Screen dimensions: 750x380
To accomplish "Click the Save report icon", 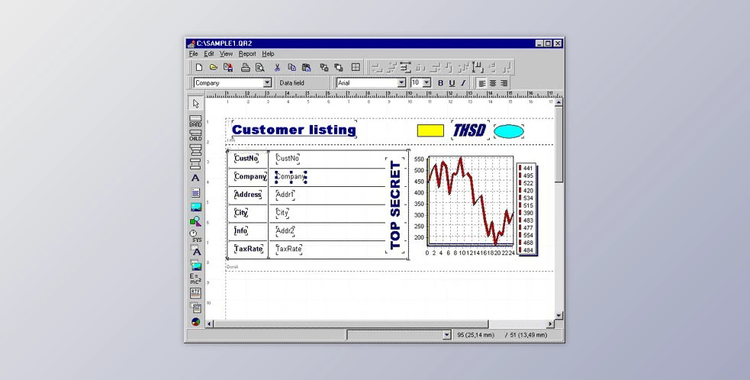I will point(229,67).
